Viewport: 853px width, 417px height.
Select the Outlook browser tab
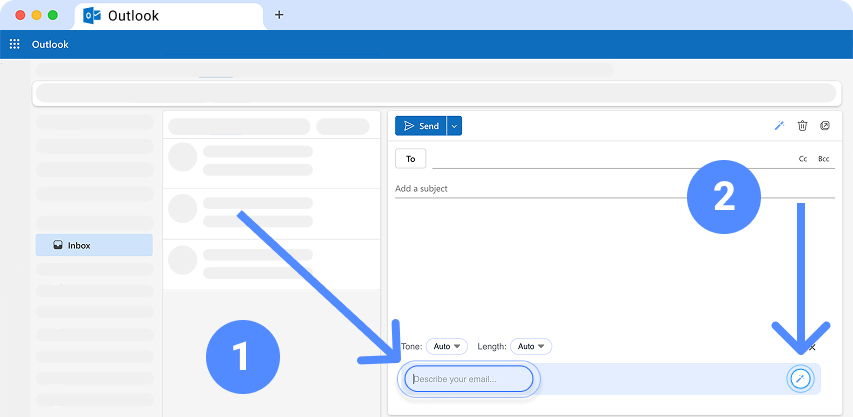click(x=169, y=16)
